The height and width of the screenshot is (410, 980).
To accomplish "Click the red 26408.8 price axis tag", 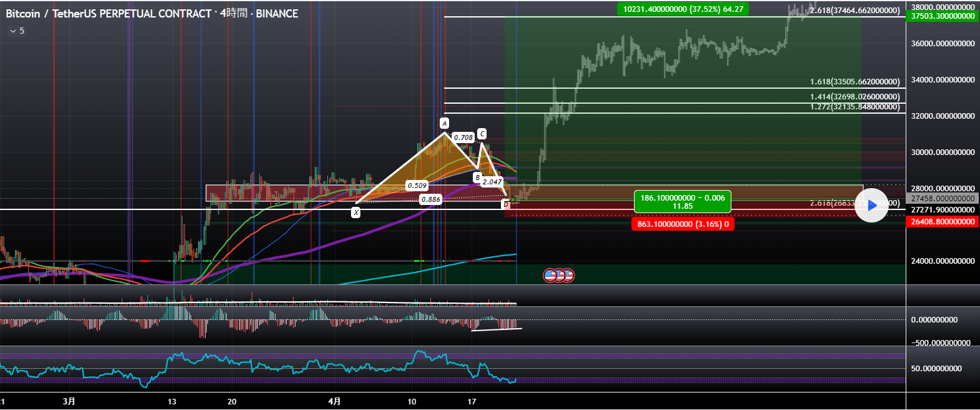I will [x=943, y=222].
